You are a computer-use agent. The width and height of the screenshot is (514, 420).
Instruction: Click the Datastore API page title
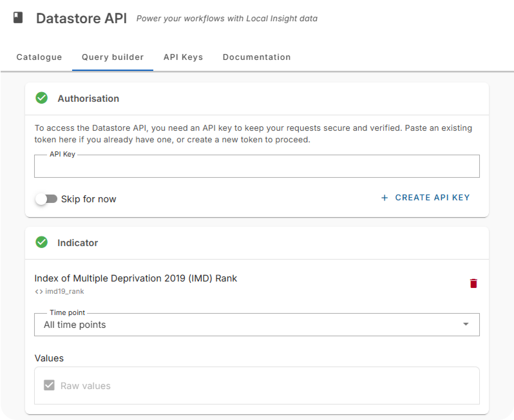tap(81, 18)
